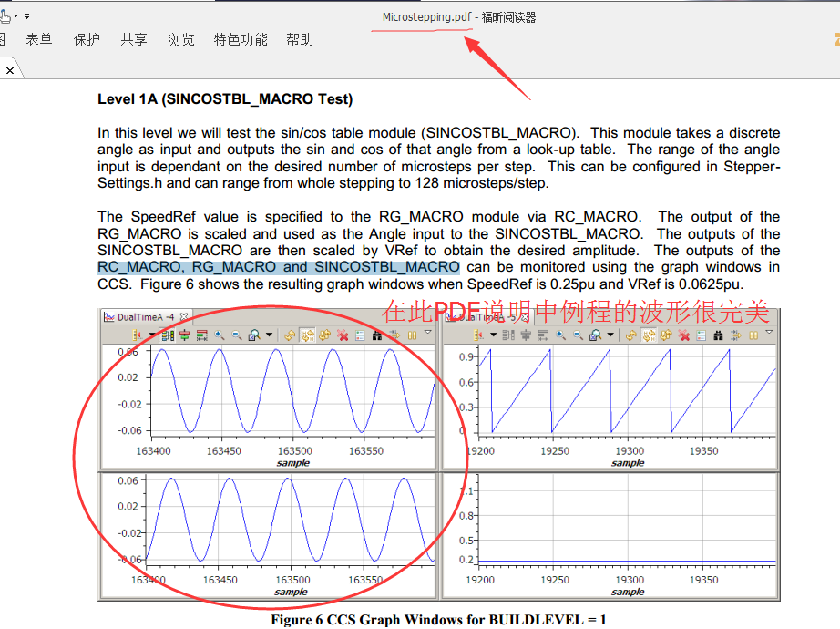840x629 pixels.
Task: Click zoom in icon in DualTimeA -4 toolbar
Action: pyautogui.click(x=219, y=335)
